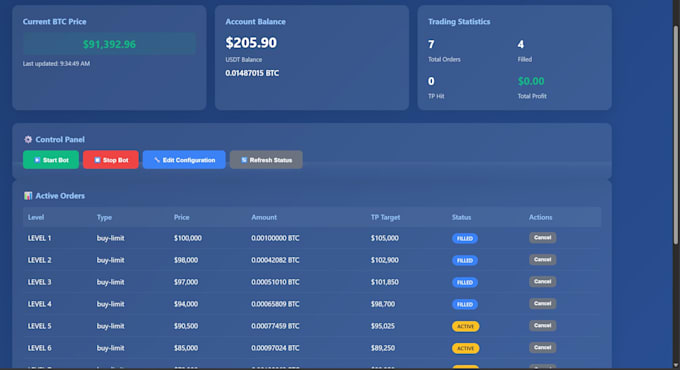Viewport: 680px width, 370px height.
Task: Cancel the LEVEL 1 order
Action: (x=542, y=238)
